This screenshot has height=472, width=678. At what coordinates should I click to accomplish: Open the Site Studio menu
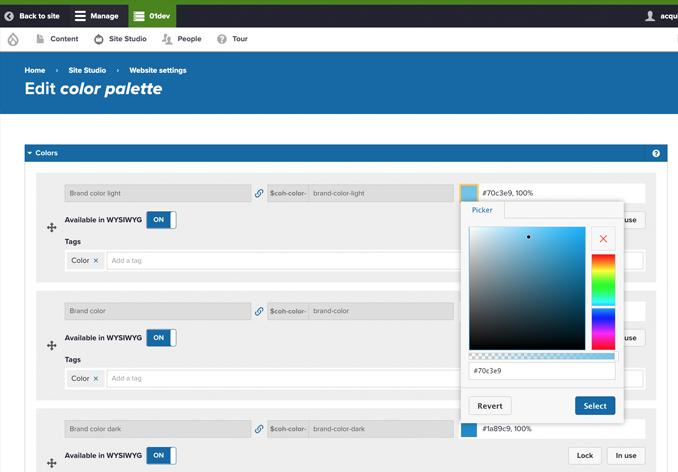point(120,39)
